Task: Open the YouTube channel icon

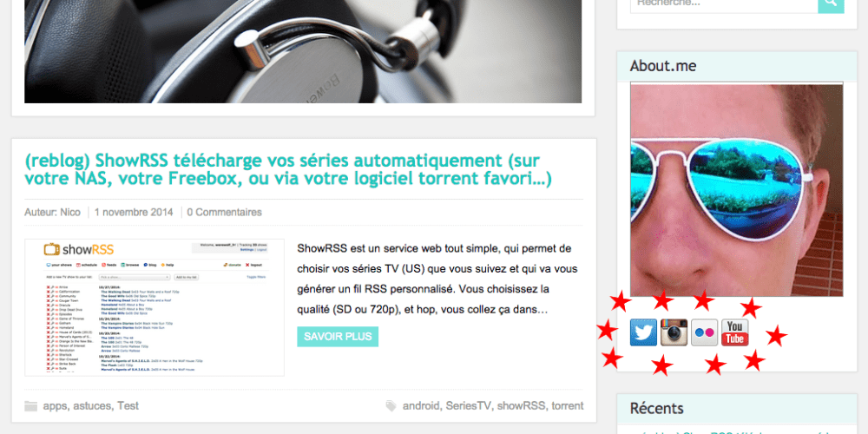Action: (734, 332)
